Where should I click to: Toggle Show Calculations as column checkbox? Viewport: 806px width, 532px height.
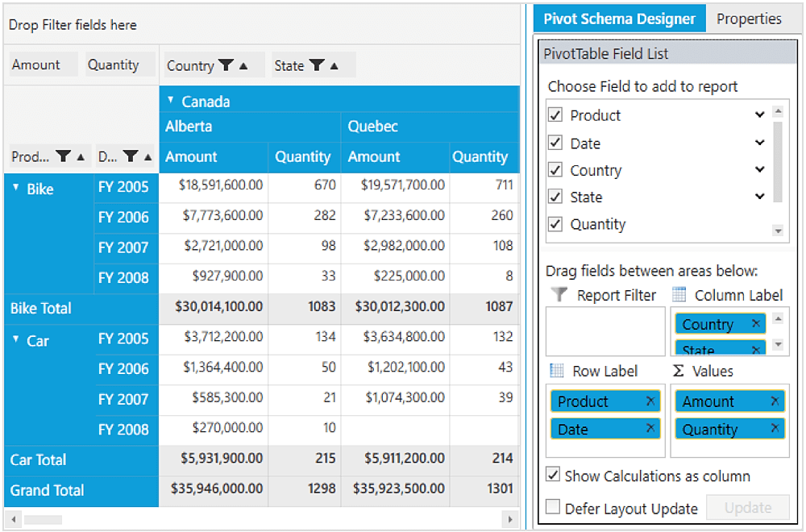(x=553, y=475)
